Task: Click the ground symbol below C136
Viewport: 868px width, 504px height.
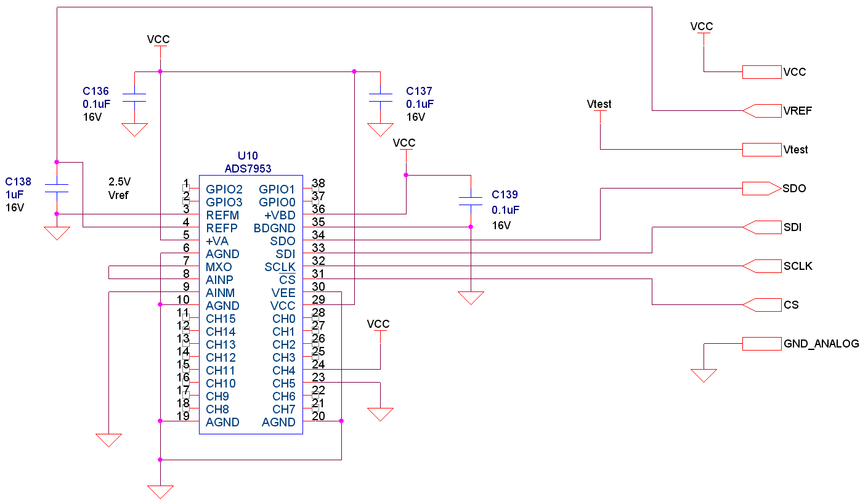Action: [134, 129]
